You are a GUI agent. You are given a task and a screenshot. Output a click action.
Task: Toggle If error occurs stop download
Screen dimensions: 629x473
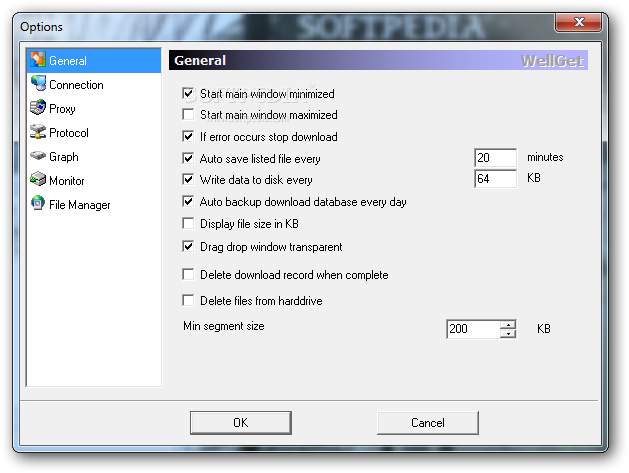pos(188,136)
